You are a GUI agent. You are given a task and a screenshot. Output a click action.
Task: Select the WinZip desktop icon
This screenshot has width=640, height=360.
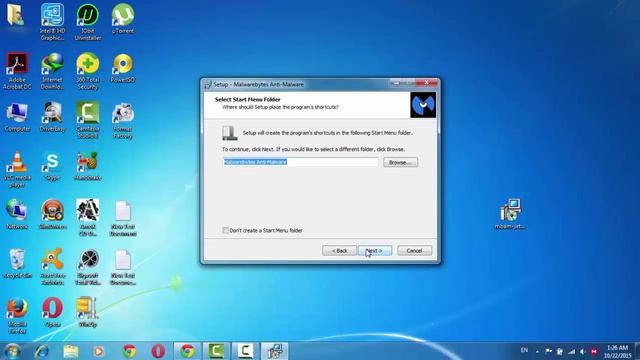click(87, 313)
